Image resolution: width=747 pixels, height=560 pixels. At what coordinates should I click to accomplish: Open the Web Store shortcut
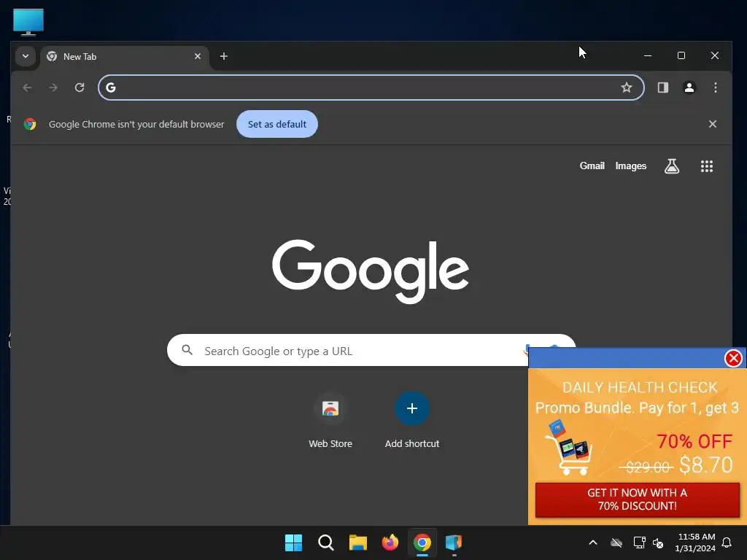[x=330, y=421]
